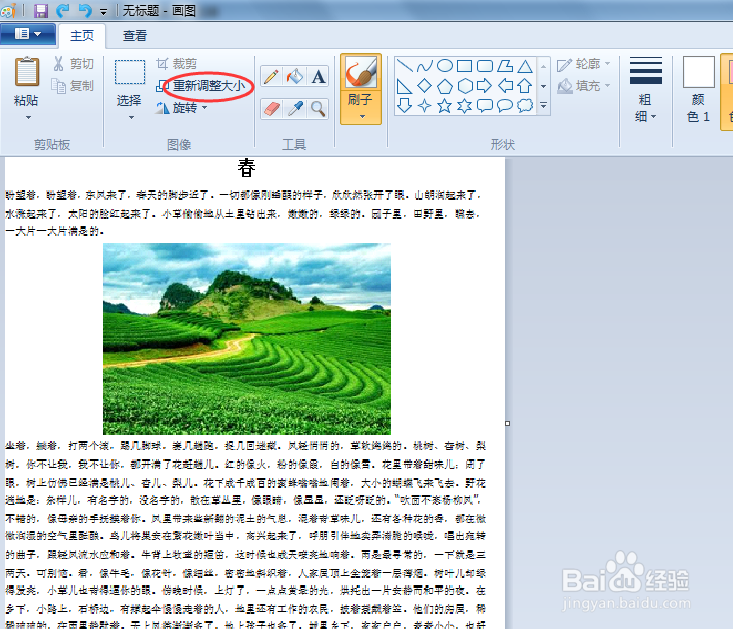This screenshot has height=629, width=733.
Task: Select the Rounded rectangle shape
Action: coord(485,66)
